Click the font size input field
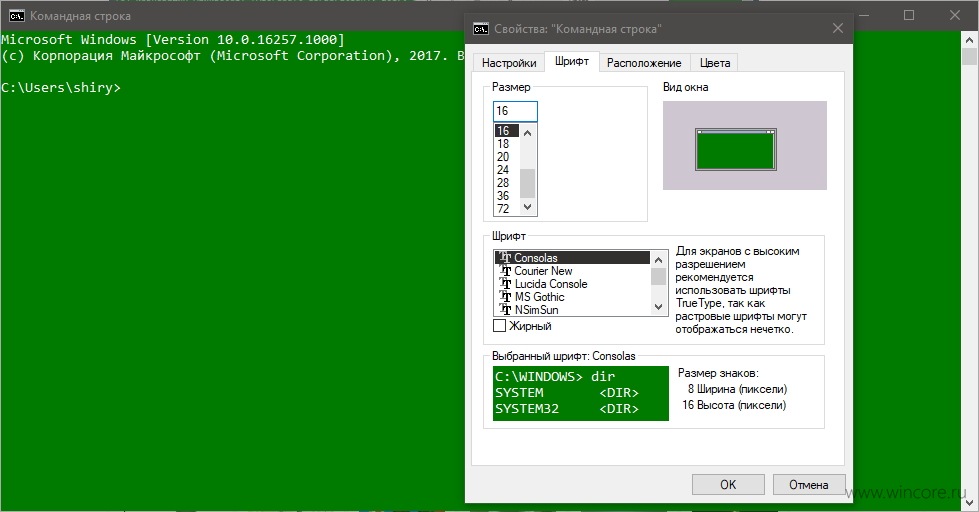The height and width of the screenshot is (512, 979). [x=515, y=111]
